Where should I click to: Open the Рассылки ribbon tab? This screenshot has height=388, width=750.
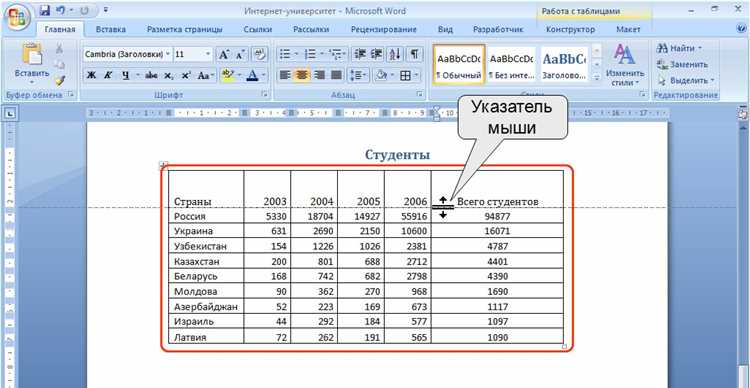pyautogui.click(x=311, y=29)
